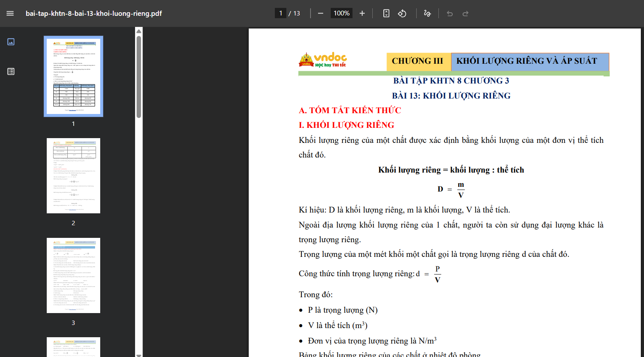The width and height of the screenshot is (644, 357).
Task: Click the line Công thức tính trọng lượng riêng
Action: [x=370, y=274]
